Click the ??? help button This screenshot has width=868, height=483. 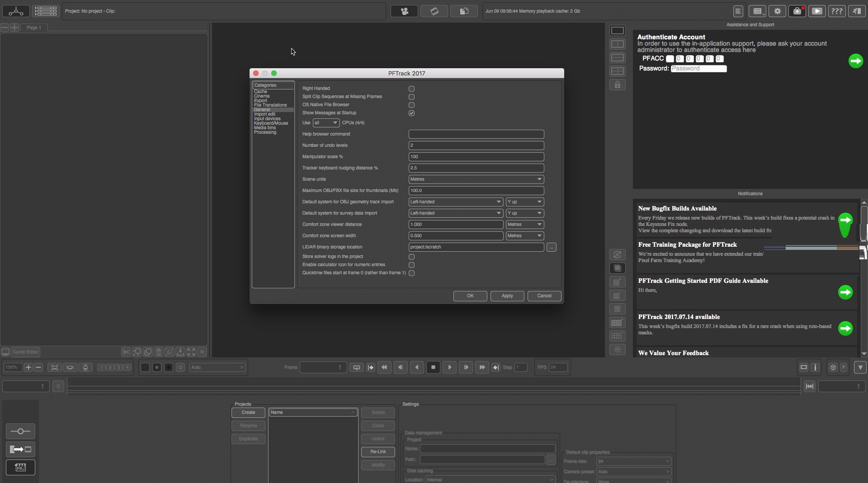click(x=837, y=11)
